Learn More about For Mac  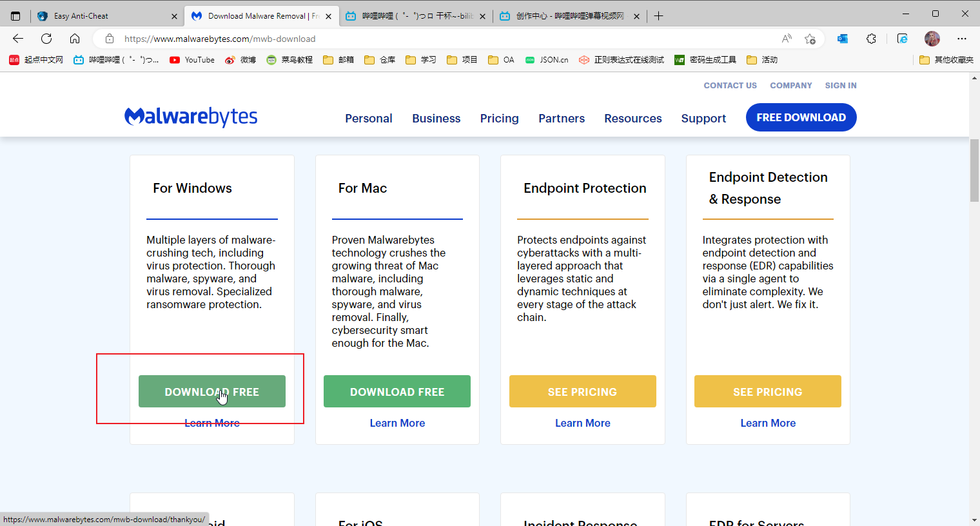(397, 423)
